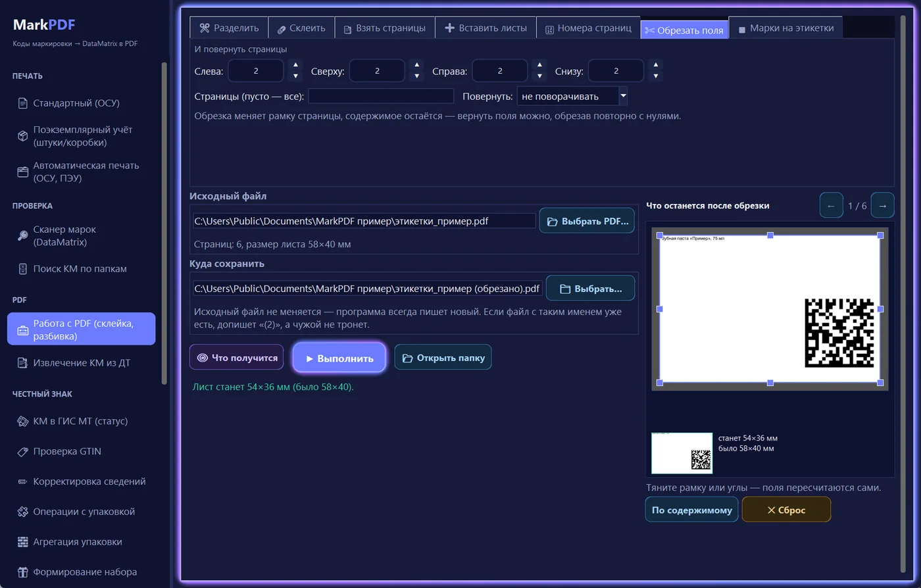Click the Извлечение КМ из ДТ icon

coord(22,363)
